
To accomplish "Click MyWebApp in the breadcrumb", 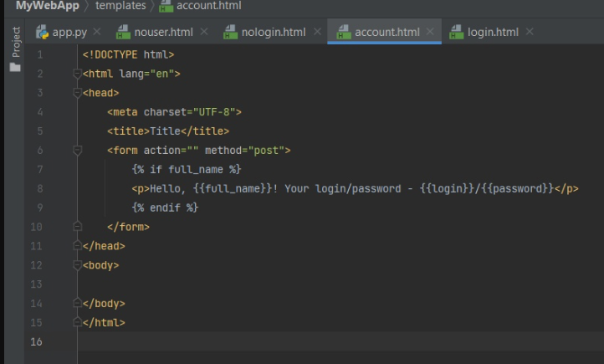I will 48,5.
